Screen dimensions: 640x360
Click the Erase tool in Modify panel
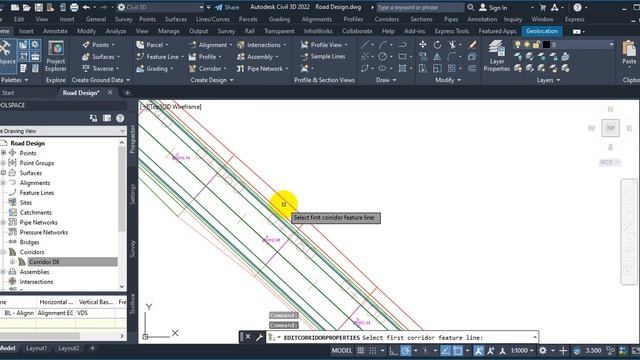click(x=472, y=44)
